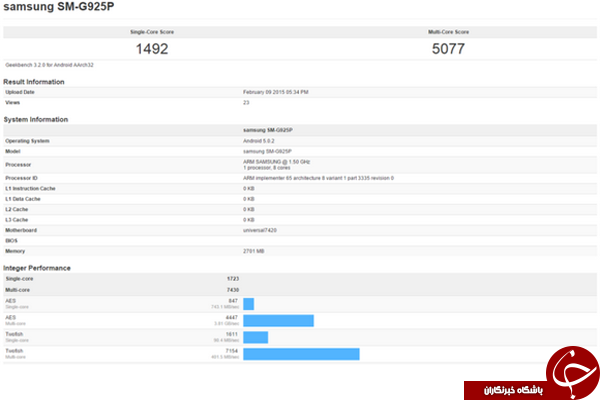600x400 pixels.
Task: Select the value "Android 5.0.2"
Action: (259, 141)
